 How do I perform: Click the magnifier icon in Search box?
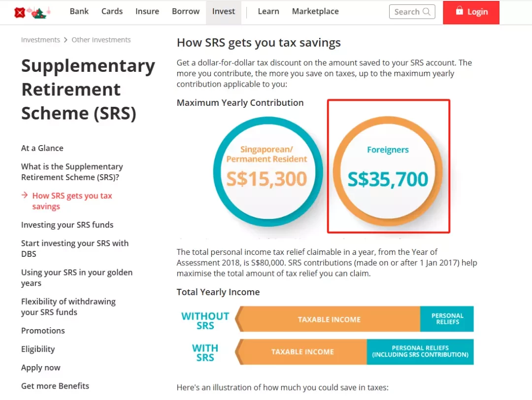(427, 12)
